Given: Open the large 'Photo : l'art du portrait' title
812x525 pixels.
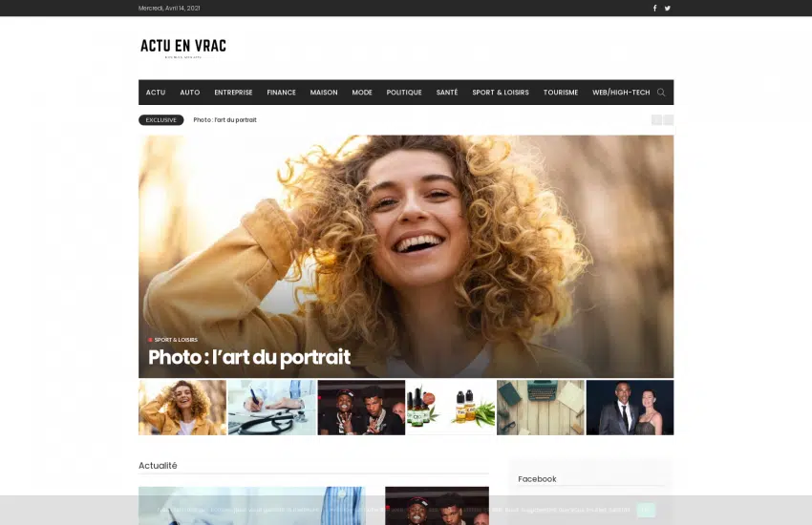Looking at the screenshot, I should tap(249, 358).
